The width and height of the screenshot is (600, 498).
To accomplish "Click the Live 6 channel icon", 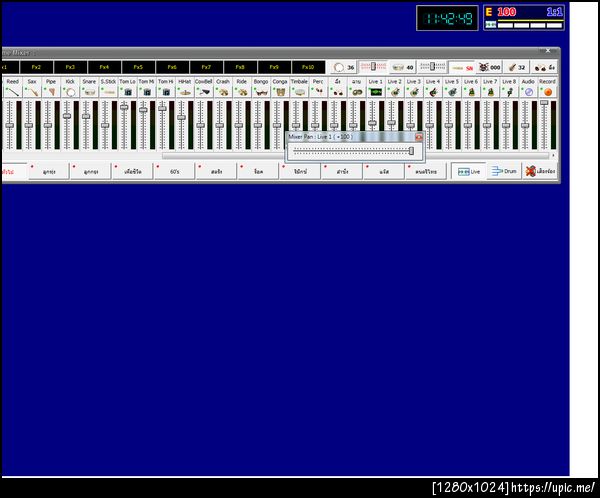I will point(471,92).
